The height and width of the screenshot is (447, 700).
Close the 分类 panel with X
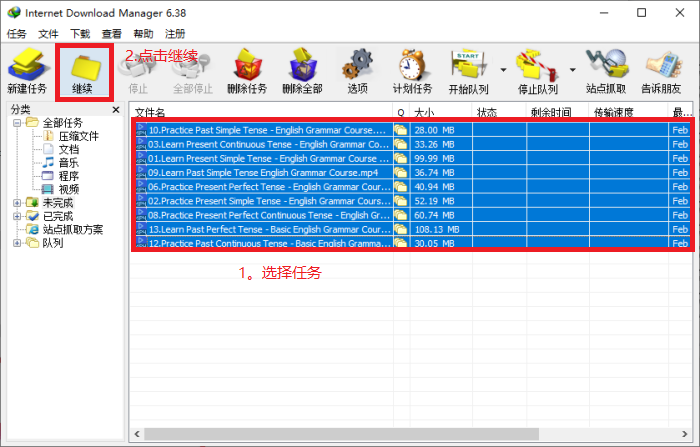116,110
